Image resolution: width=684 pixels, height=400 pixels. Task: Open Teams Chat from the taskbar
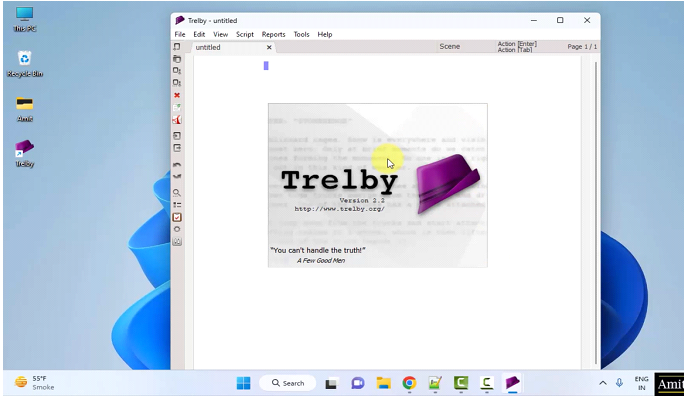[x=357, y=383]
